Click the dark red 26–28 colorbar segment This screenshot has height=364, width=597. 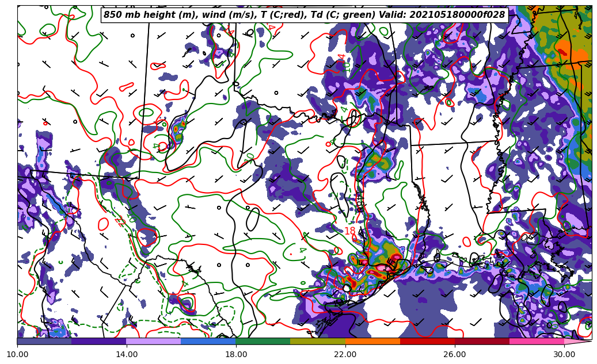(482, 341)
